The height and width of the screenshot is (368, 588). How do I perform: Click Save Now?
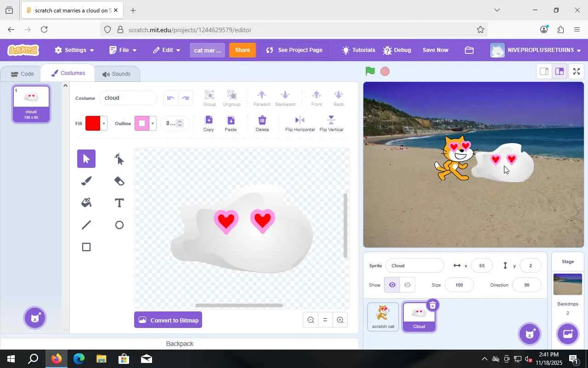(x=435, y=50)
